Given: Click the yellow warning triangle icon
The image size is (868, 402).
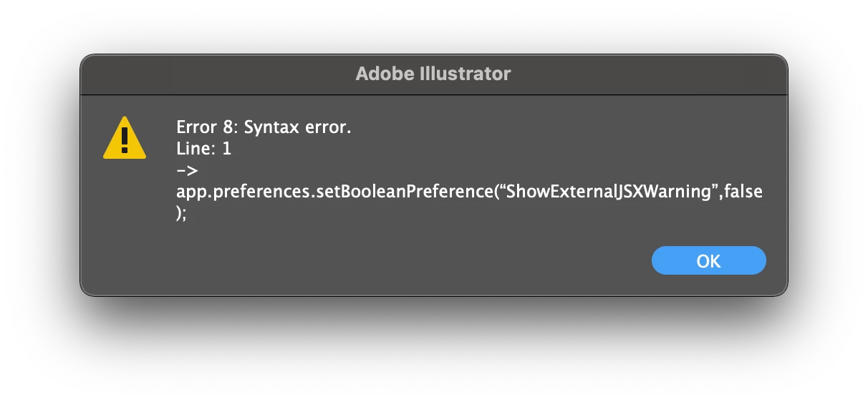Looking at the screenshot, I should click(125, 138).
